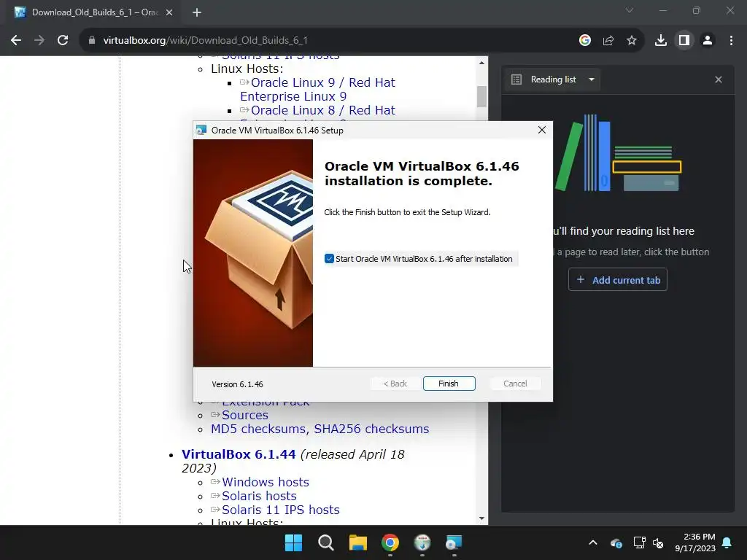Click the Google icon in address bar
The height and width of the screenshot is (560, 747).
tap(585, 41)
